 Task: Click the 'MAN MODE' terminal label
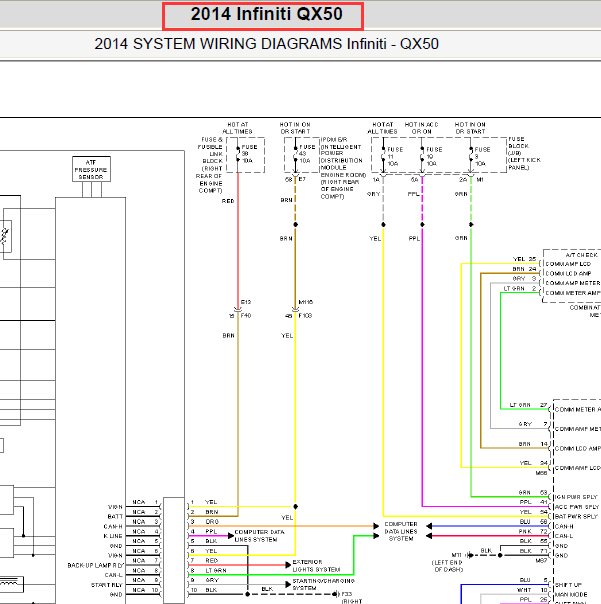coord(571,595)
